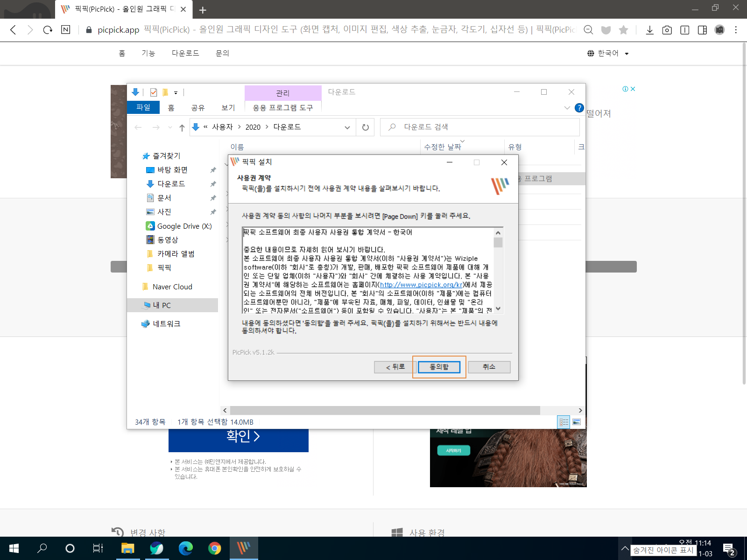Refresh the Explorer folder view
This screenshot has width=747, height=560.
366,127
